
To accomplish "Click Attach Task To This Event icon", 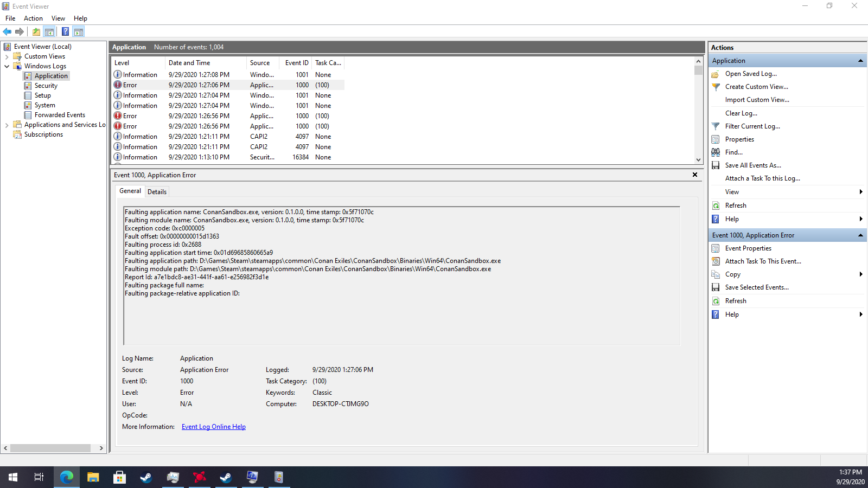I will click(x=716, y=261).
